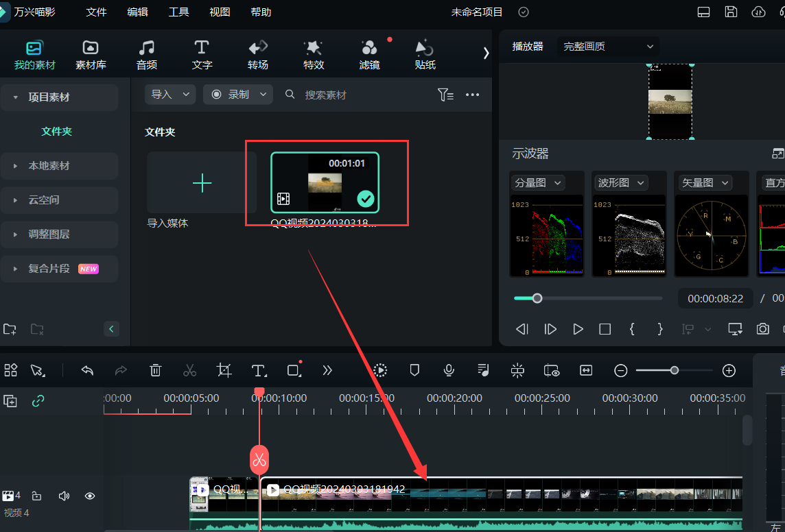Viewport: 785px width, 532px height.
Task: Open the 滤镜 (filters) panel
Action: point(369,55)
